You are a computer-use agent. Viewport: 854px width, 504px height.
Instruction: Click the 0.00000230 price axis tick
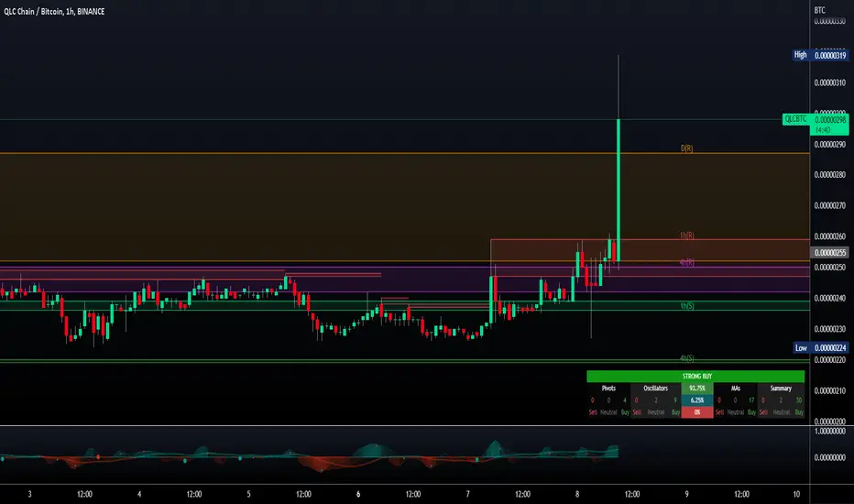pos(829,329)
